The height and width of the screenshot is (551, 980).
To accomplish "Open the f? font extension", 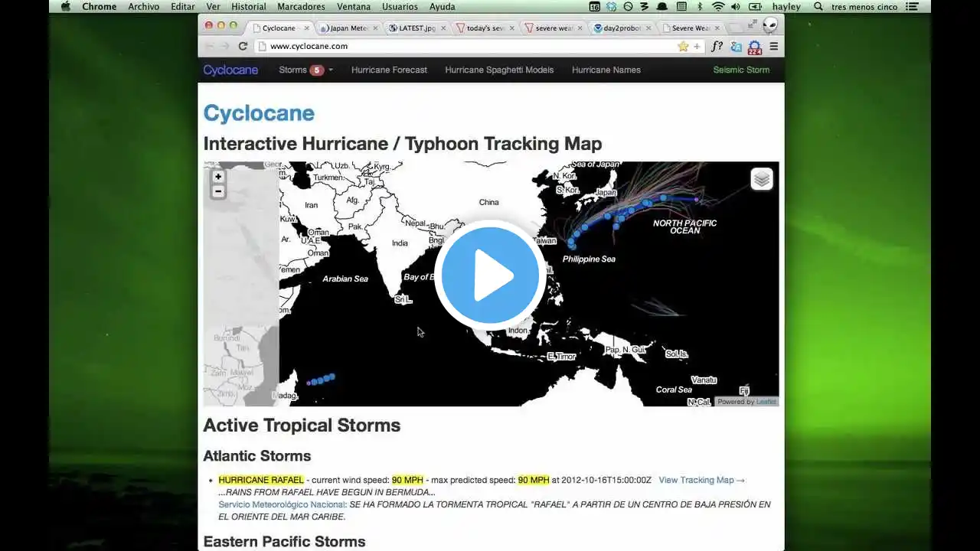I will tap(717, 46).
